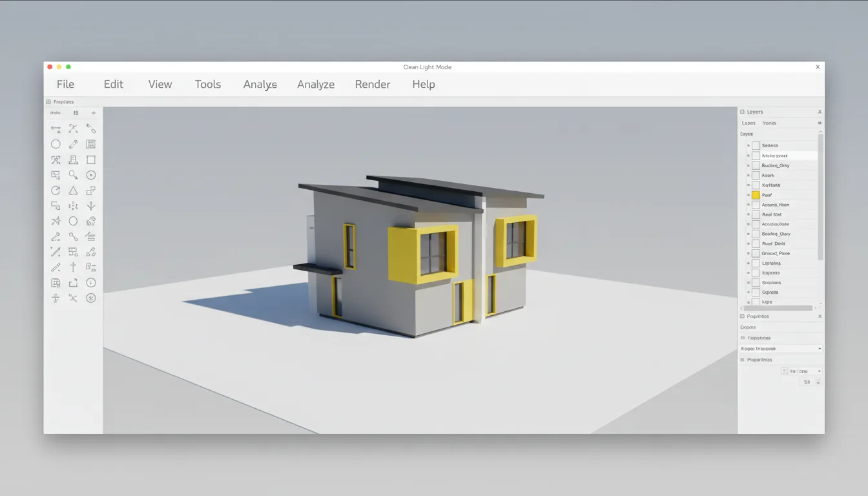Click the plus button to add a layer
Screen dimensions: 868x496
pyautogui.click(x=93, y=112)
